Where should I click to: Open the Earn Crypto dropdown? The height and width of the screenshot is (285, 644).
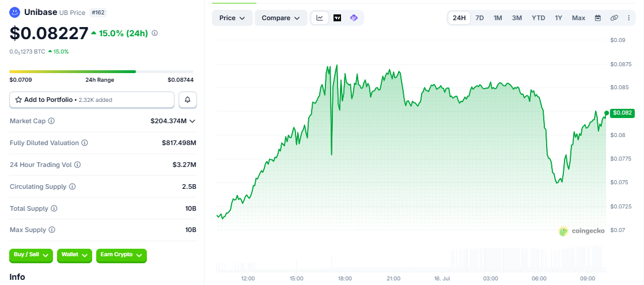[121, 255]
